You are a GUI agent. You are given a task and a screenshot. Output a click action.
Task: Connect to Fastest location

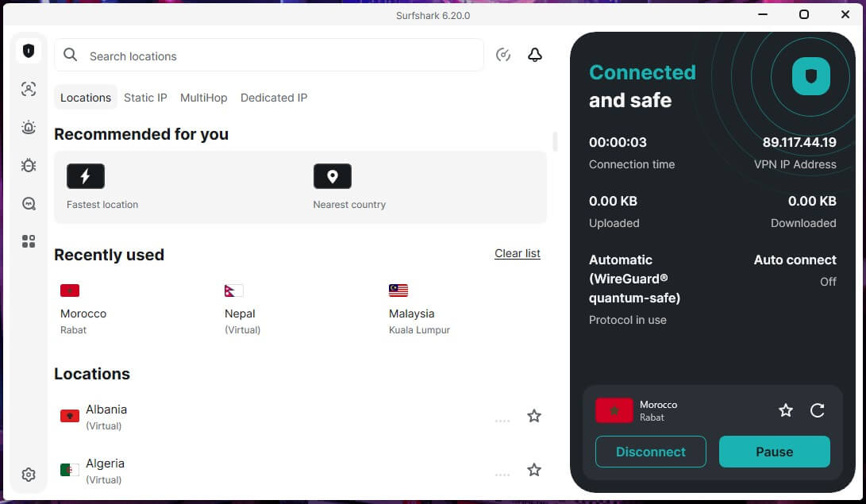(102, 187)
